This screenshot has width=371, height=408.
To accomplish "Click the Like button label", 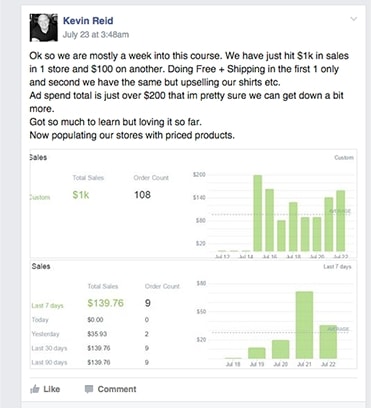I will coord(52,389).
